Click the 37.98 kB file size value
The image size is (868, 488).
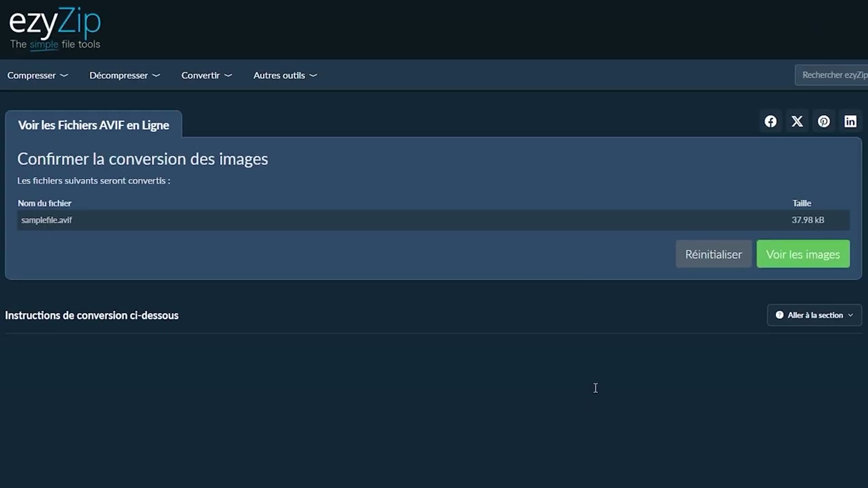[808, 220]
